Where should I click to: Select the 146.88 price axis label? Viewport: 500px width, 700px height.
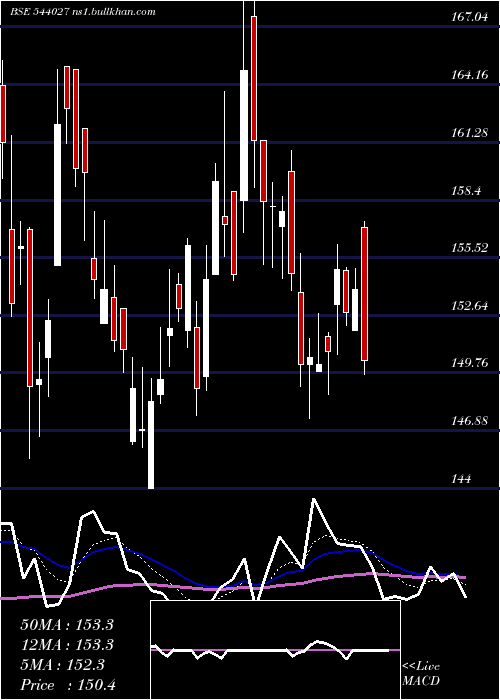click(470, 421)
